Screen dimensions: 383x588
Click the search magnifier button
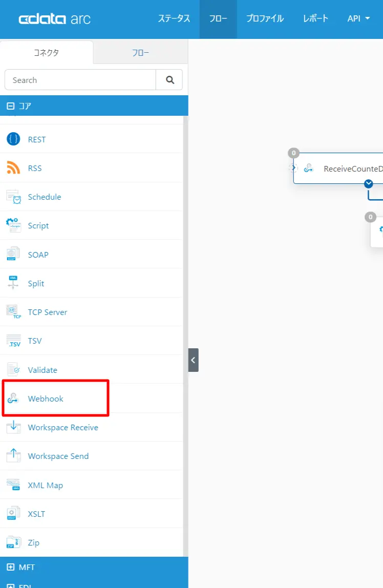pos(169,79)
